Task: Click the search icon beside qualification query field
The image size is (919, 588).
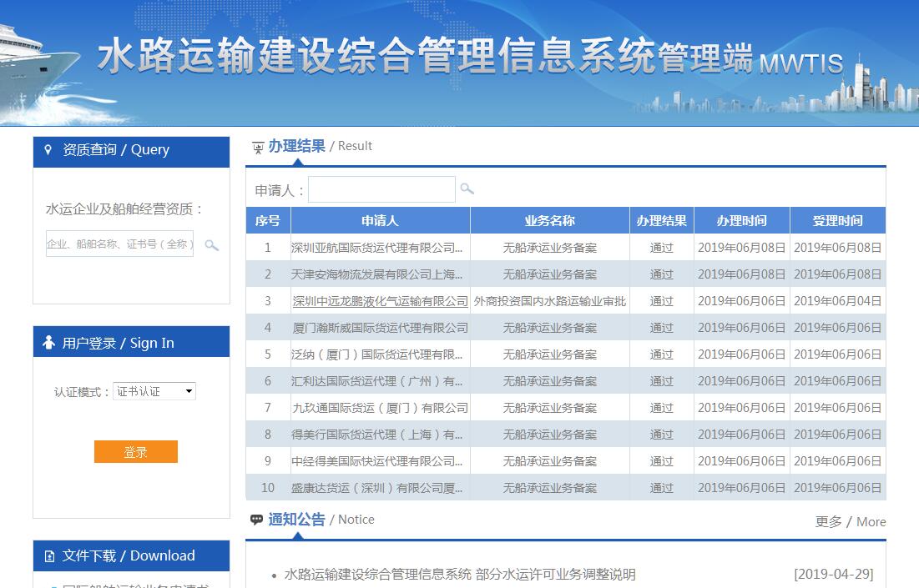Action: pyautogui.click(x=212, y=245)
